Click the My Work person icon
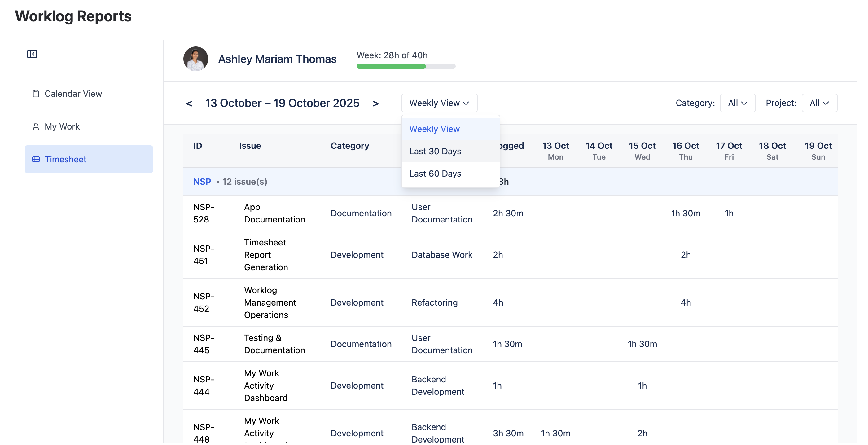This screenshot has height=445, width=868. [36, 126]
